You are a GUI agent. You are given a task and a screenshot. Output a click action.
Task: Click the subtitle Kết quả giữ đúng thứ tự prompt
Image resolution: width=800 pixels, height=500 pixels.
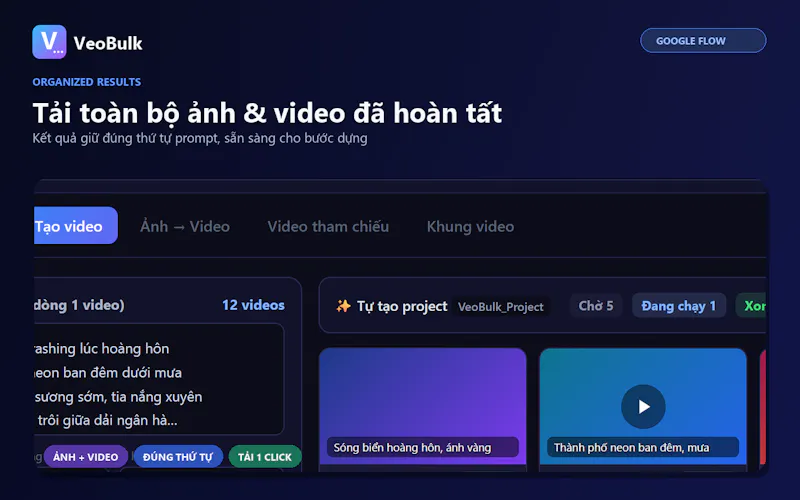[199, 138]
